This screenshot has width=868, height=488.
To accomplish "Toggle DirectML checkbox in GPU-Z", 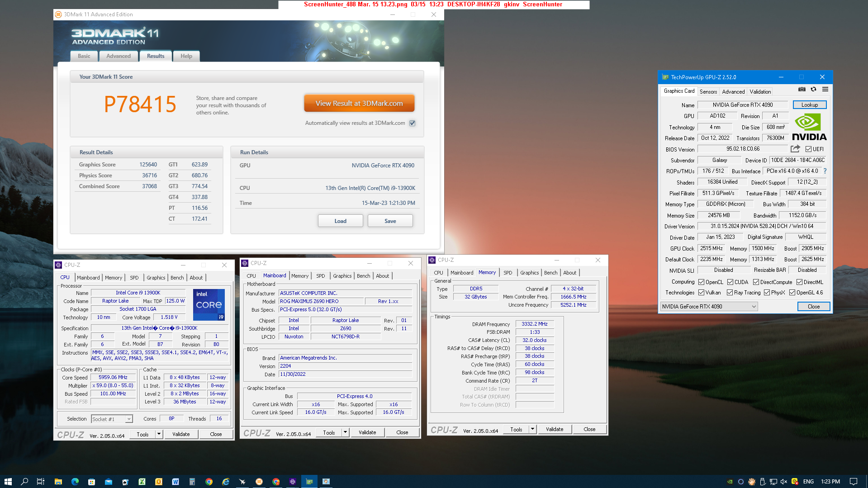I will (x=799, y=282).
